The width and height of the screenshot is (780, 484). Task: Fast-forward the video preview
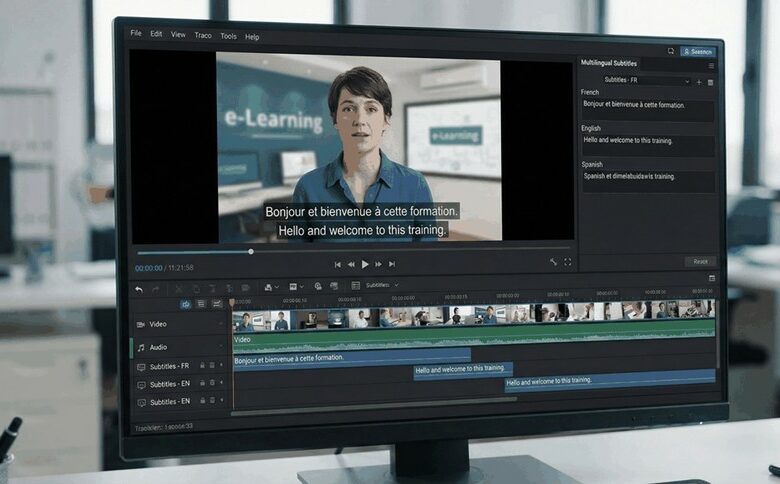click(x=379, y=264)
